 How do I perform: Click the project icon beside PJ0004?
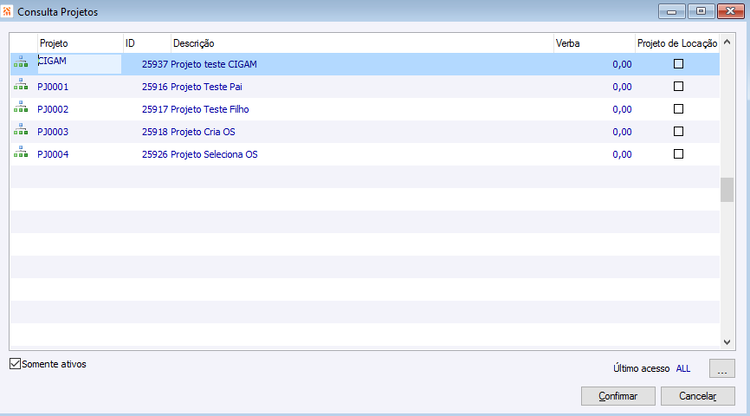21,152
